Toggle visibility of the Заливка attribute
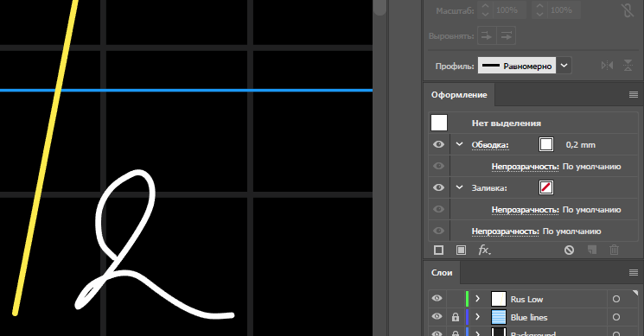 coord(438,187)
